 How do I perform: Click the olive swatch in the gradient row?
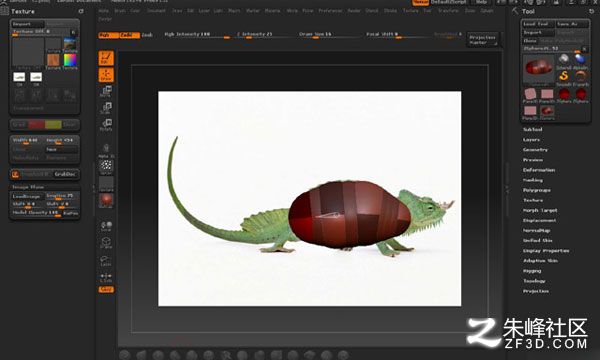click(53, 125)
